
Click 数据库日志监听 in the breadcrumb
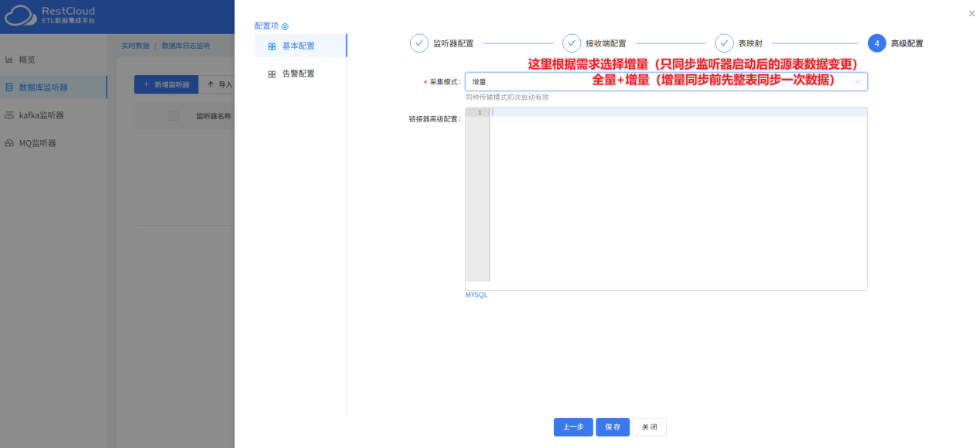click(x=186, y=46)
